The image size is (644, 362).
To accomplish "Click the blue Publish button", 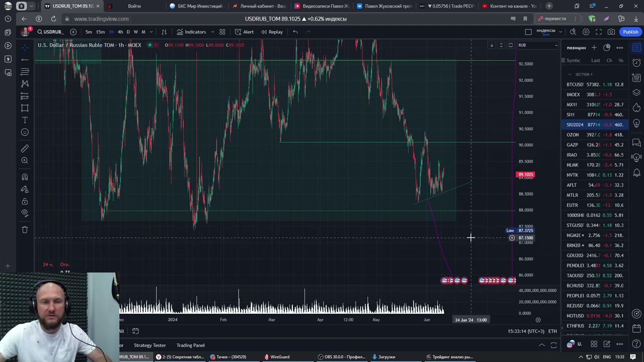I will 630,32.
